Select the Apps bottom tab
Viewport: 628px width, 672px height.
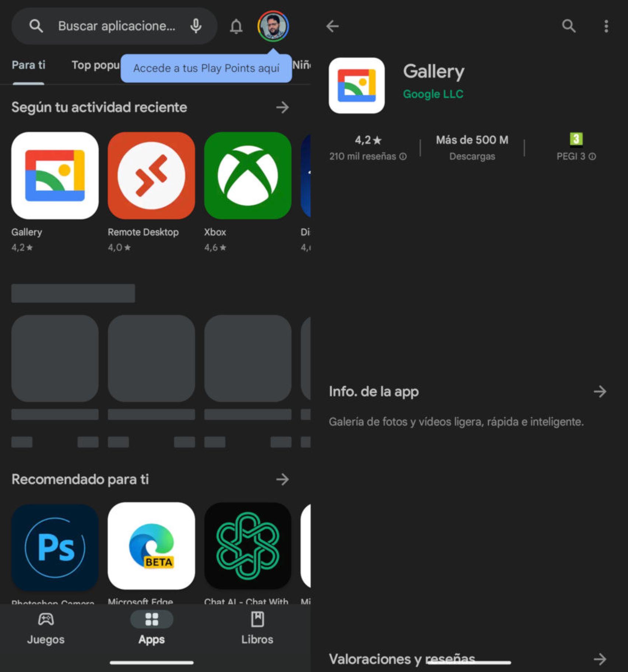coord(152,628)
